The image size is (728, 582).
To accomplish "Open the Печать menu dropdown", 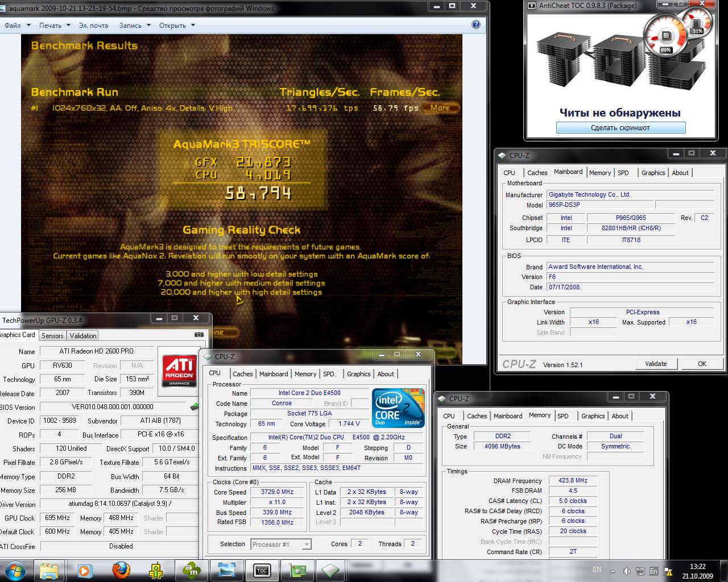I will click(x=55, y=25).
